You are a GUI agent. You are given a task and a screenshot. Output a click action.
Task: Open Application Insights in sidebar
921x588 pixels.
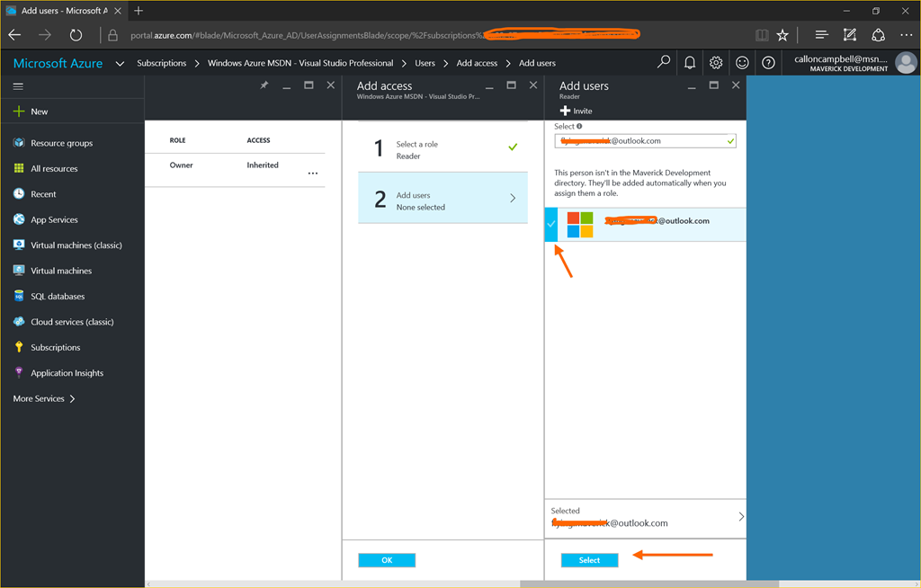(x=67, y=373)
